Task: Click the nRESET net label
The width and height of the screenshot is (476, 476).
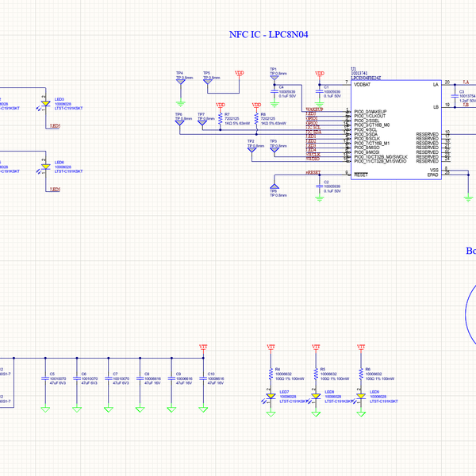Action: (x=313, y=172)
